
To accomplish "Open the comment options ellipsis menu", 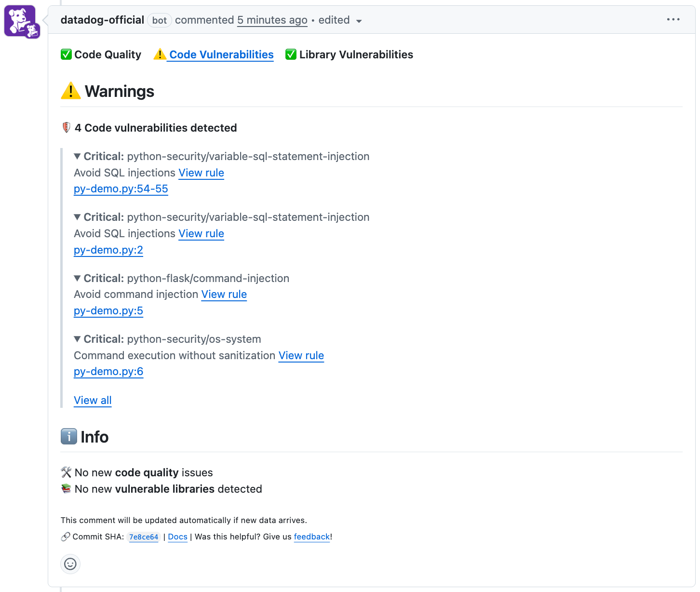I will [x=673, y=20].
